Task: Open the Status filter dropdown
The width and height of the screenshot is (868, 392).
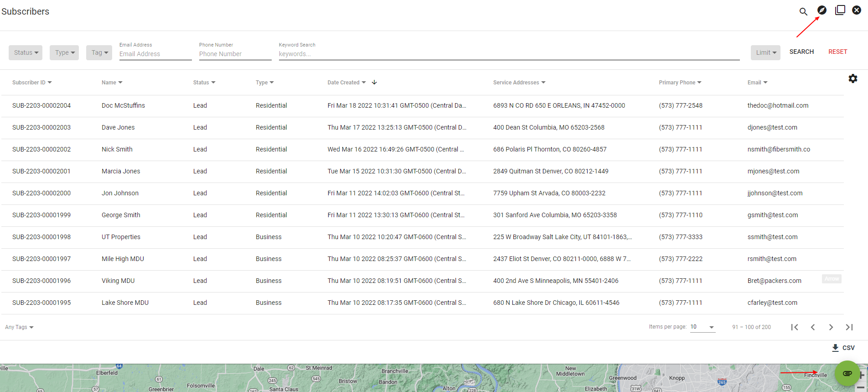Action: (26, 52)
